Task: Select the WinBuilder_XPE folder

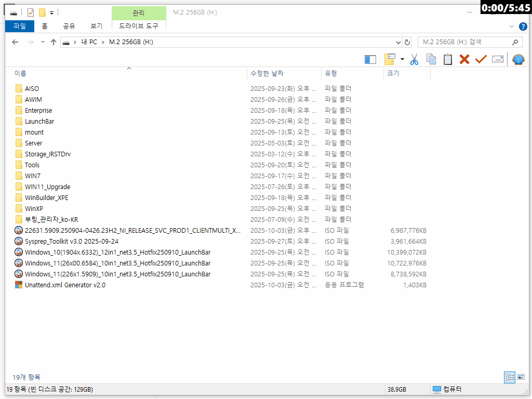Action: point(46,197)
